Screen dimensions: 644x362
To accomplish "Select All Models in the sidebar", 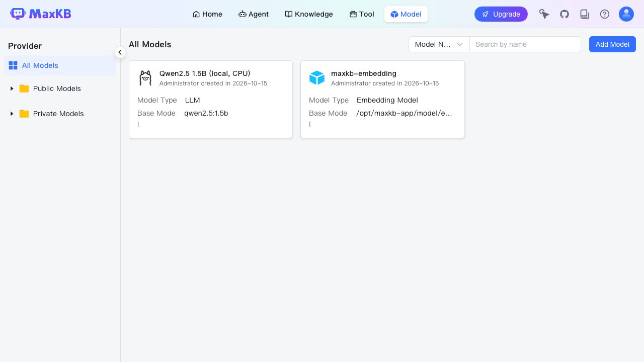I will (x=60, y=65).
